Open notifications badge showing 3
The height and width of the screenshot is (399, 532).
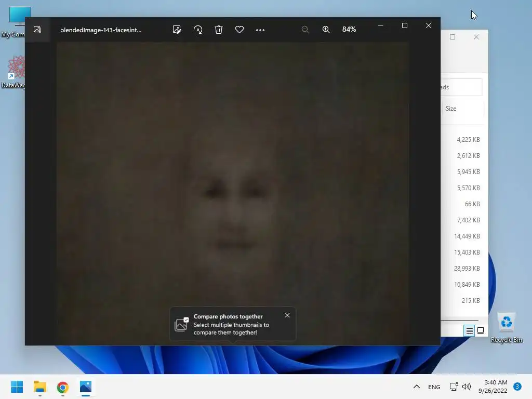(x=517, y=387)
